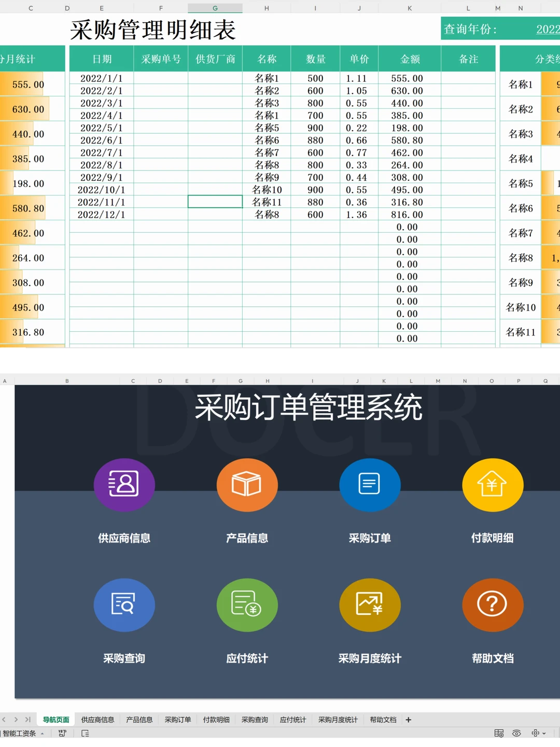
Task: Click the red 帮助文档 question mark icon
Action: click(x=492, y=605)
